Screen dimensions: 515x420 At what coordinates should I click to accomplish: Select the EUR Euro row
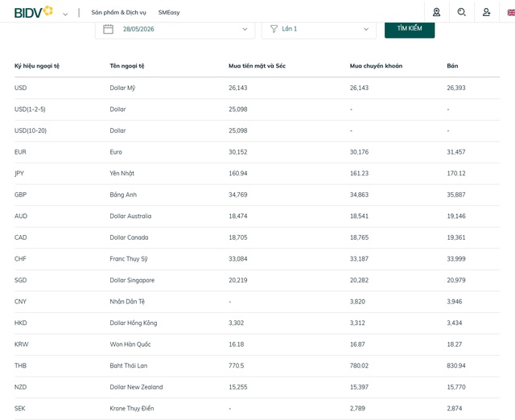[x=257, y=152]
